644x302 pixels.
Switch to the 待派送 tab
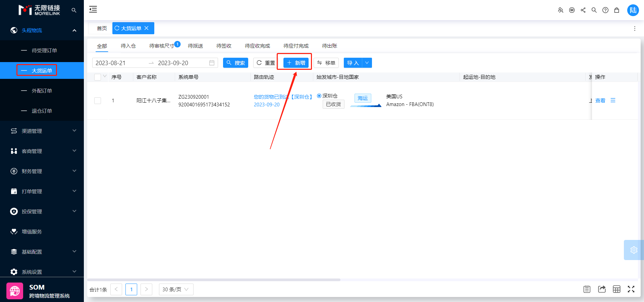(196, 46)
